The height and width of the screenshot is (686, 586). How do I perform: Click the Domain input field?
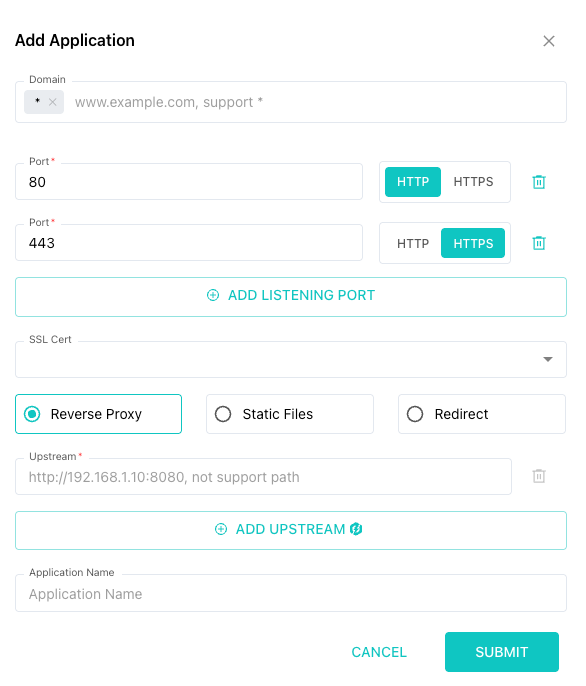[x=318, y=102]
